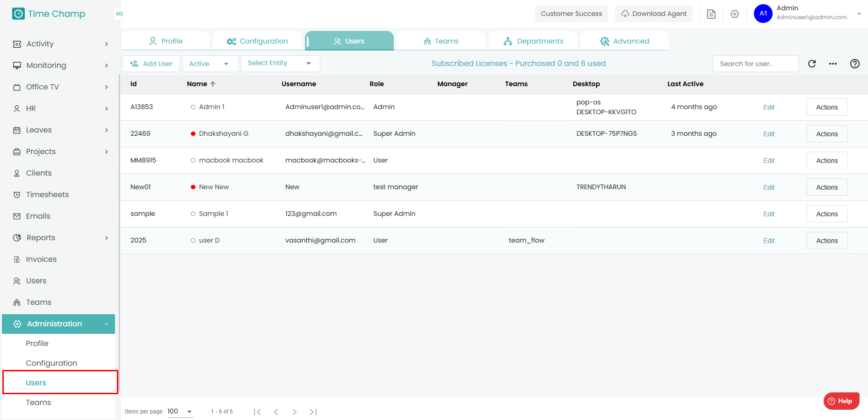Click the document icon in top header
The image size is (868, 420).
coord(711,14)
